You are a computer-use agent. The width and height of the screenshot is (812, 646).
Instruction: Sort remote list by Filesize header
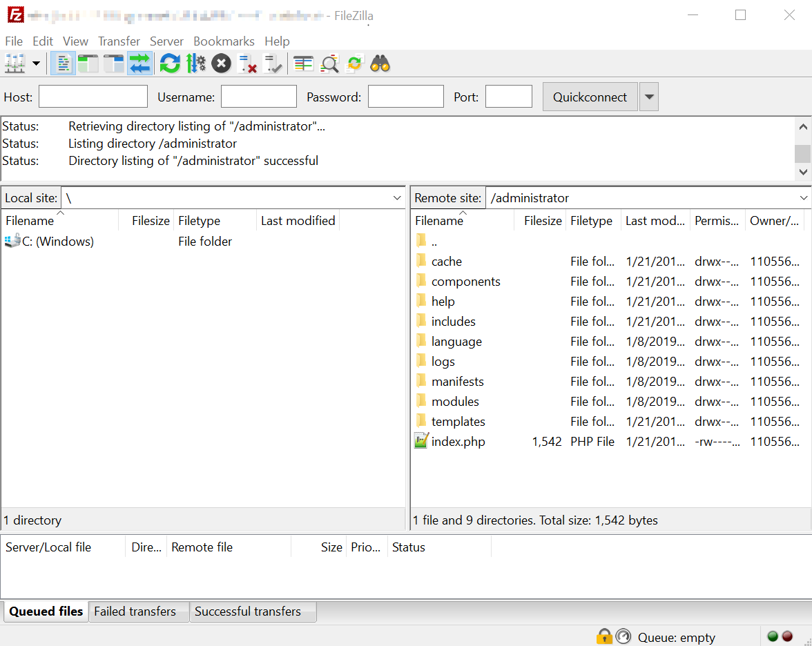541,221
